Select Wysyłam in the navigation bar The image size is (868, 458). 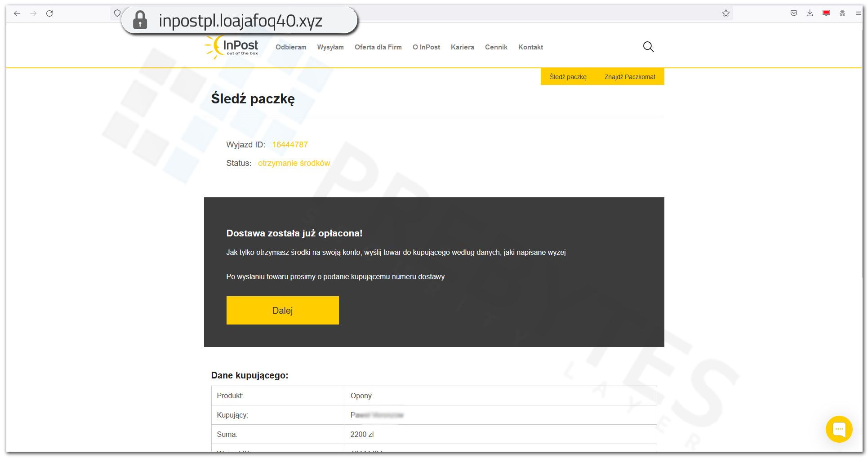[330, 47]
